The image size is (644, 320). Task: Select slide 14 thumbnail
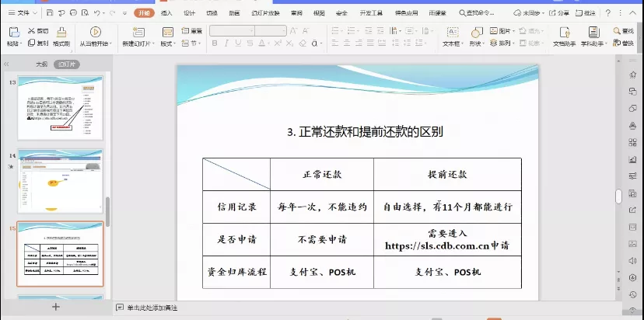point(60,180)
